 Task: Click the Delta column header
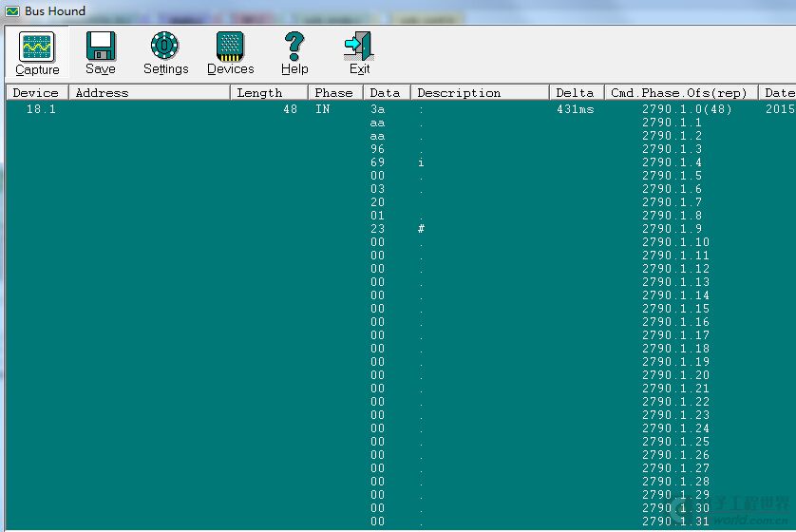(577, 92)
